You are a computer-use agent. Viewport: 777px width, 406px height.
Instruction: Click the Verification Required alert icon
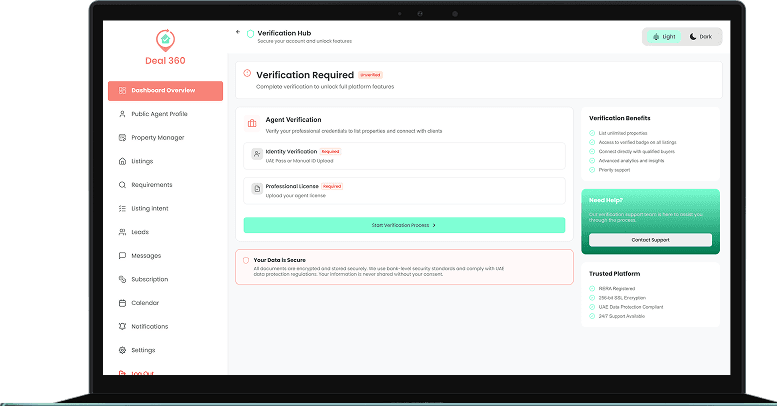coord(247,73)
